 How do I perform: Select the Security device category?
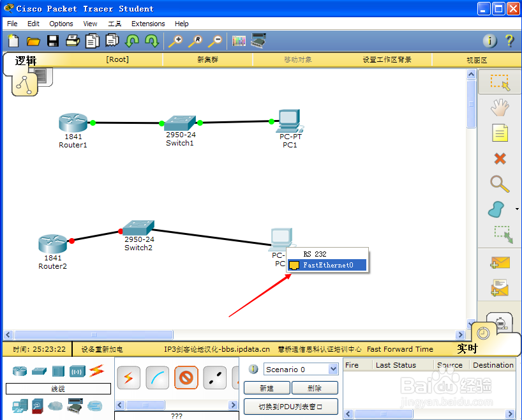coord(37,407)
